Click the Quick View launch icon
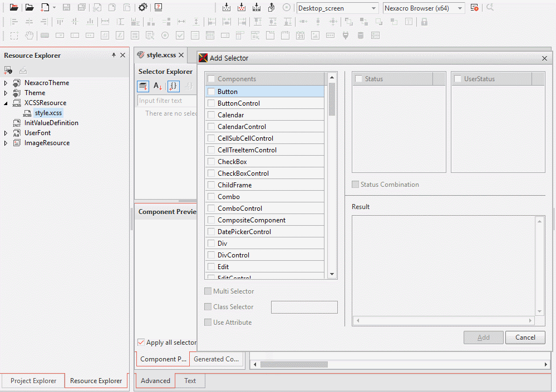Viewport: 556px width, 392px height. click(x=474, y=8)
